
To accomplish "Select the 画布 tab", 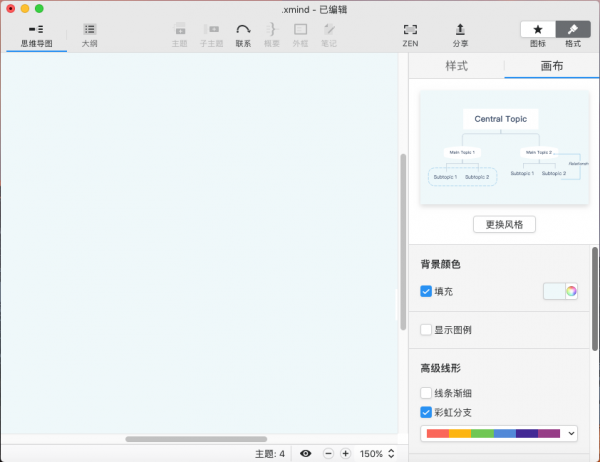I will [551, 67].
